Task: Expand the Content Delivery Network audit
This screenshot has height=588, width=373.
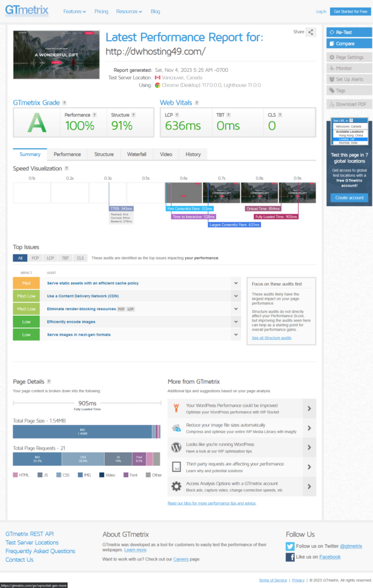Action: pyautogui.click(x=236, y=296)
